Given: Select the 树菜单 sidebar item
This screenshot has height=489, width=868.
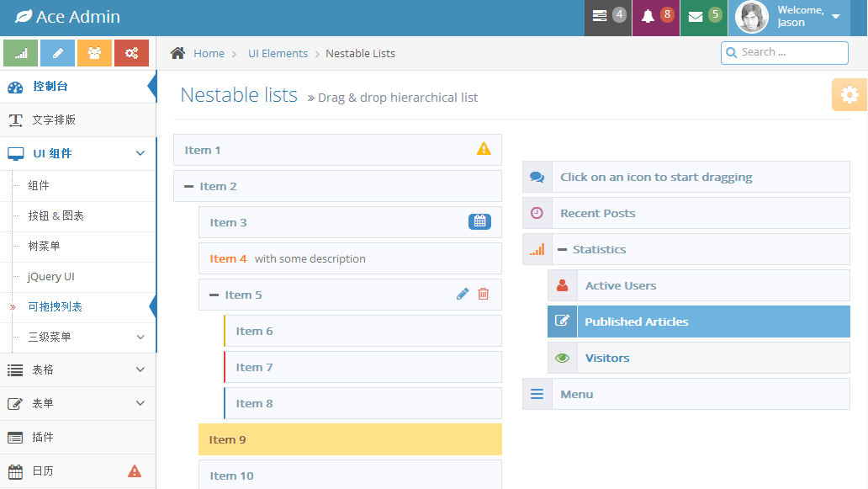Looking at the screenshot, I should click(44, 246).
